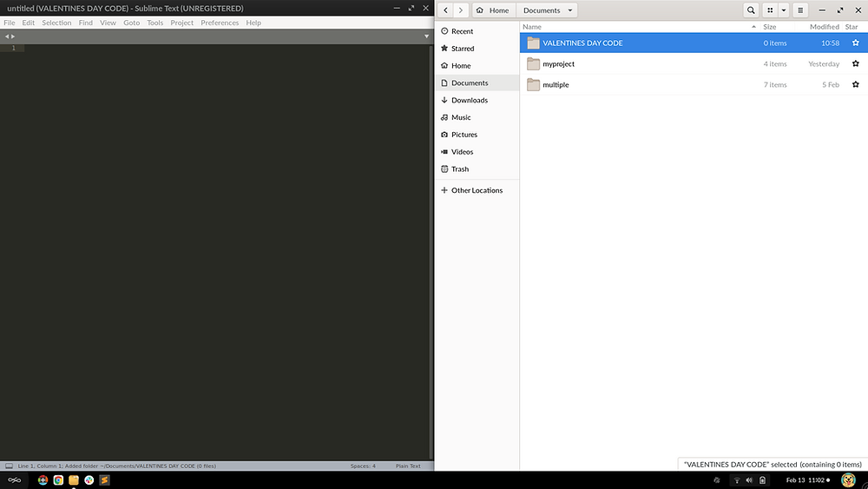Open search in the Files window

point(751,10)
